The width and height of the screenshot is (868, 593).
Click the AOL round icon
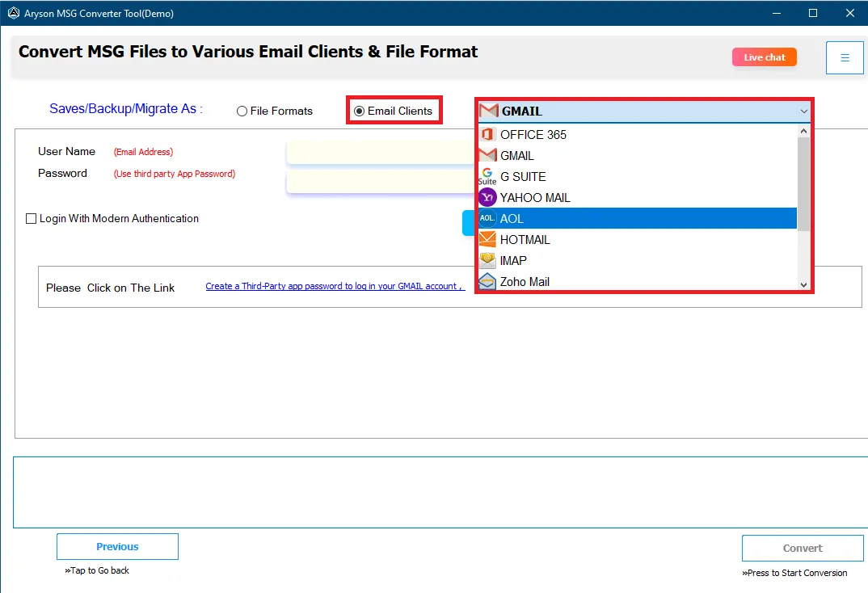[487, 218]
